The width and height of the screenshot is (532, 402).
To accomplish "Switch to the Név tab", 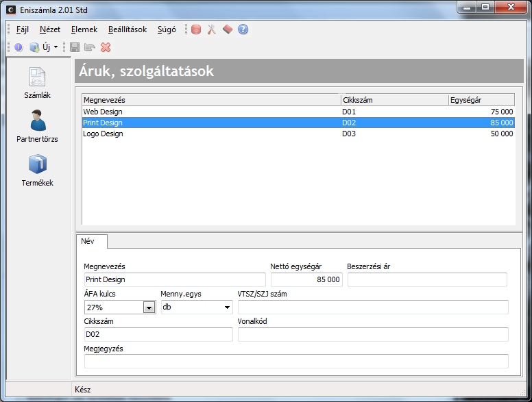I will 88,241.
